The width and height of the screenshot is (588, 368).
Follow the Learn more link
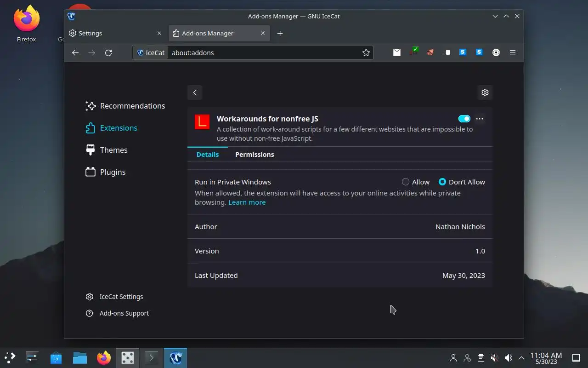247,202
